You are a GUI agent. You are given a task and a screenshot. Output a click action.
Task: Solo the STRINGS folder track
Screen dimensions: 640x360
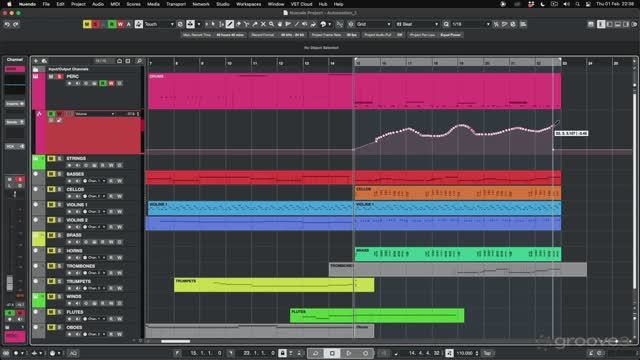[60, 158]
